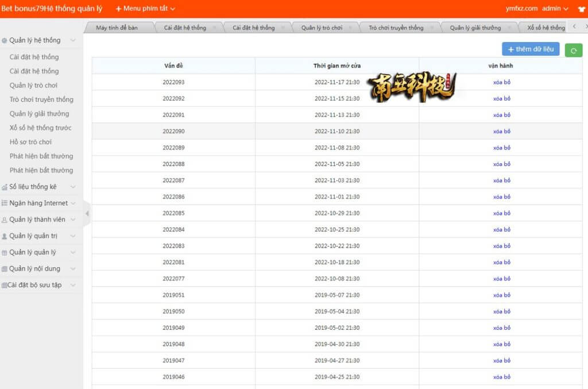The image size is (588, 389).
Task: Expand the Quản lý thành viên chevron
Action: (x=73, y=219)
